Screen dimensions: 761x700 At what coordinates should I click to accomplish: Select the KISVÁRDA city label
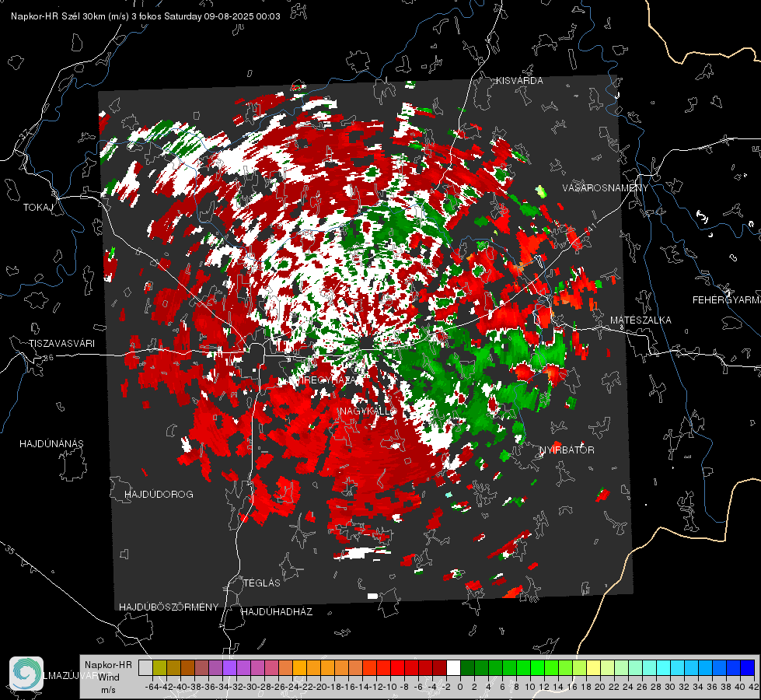(x=519, y=81)
